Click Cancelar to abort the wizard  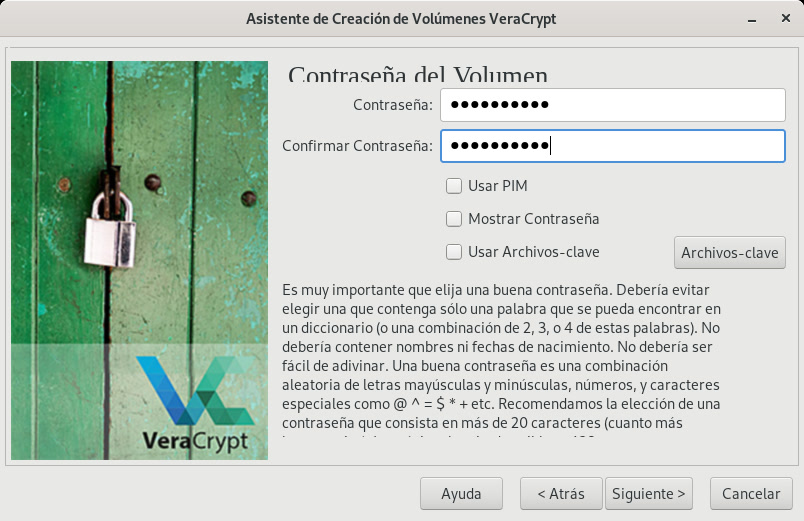point(750,493)
